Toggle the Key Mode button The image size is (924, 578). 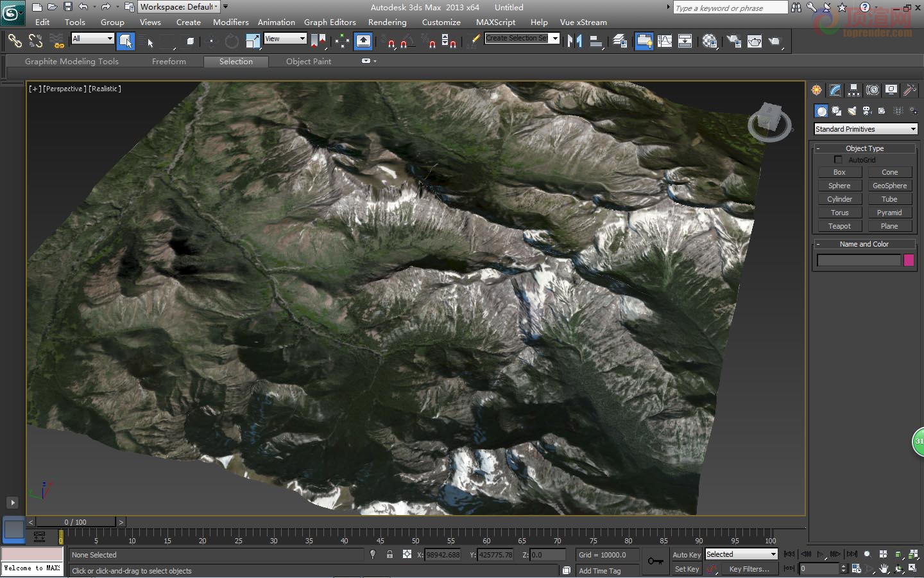click(x=789, y=568)
